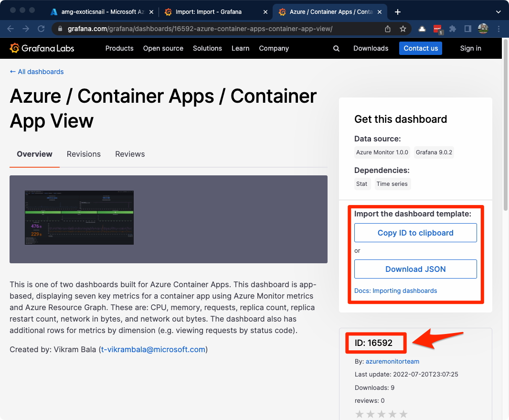Click the Grafana Labs logo
509x420 pixels.
click(42, 48)
